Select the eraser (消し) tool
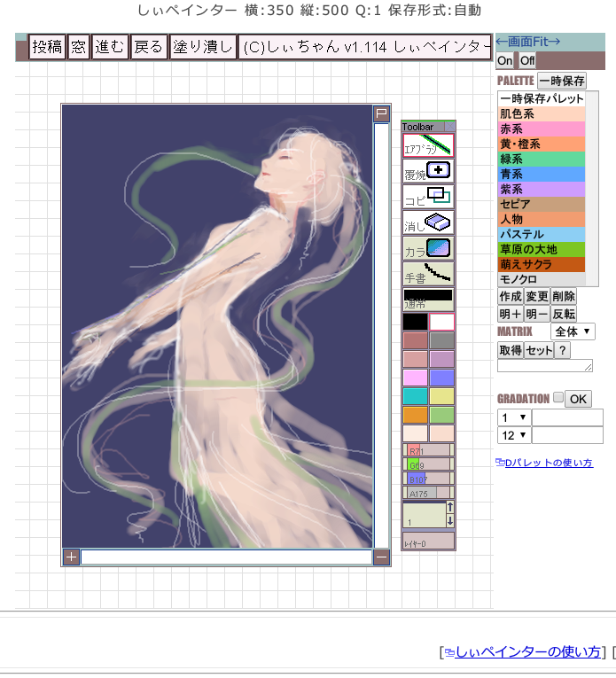This screenshot has width=616, height=678. 428,222
